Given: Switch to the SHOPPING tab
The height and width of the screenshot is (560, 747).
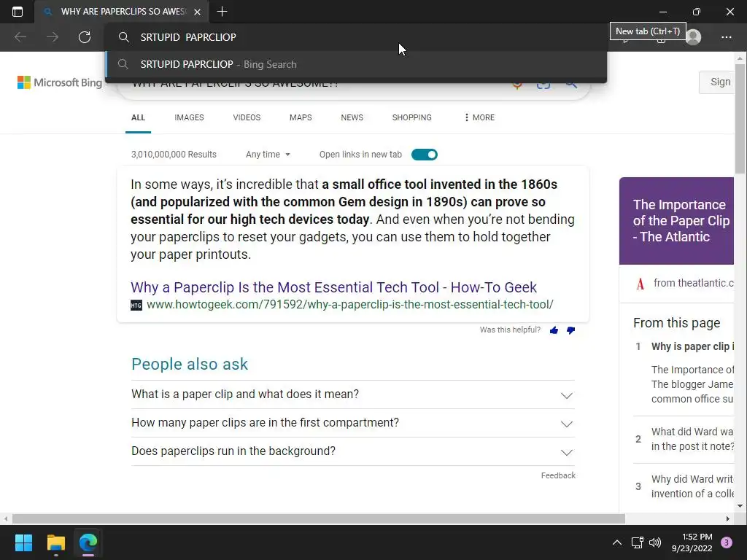Looking at the screenshot, I should (x=412, y=117).
